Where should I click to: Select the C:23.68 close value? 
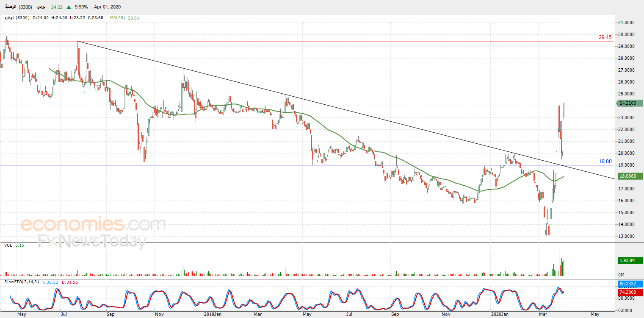click(x=95, y=18)
